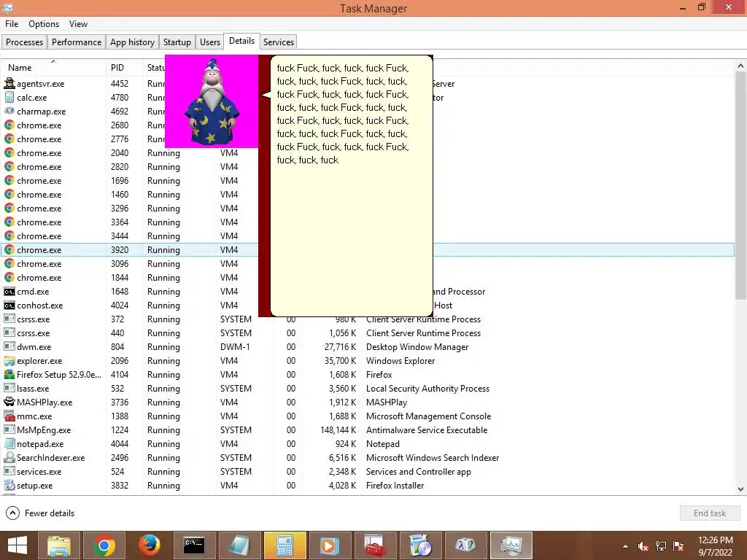Switch to Calculator on the taskbar

point(285,545)
